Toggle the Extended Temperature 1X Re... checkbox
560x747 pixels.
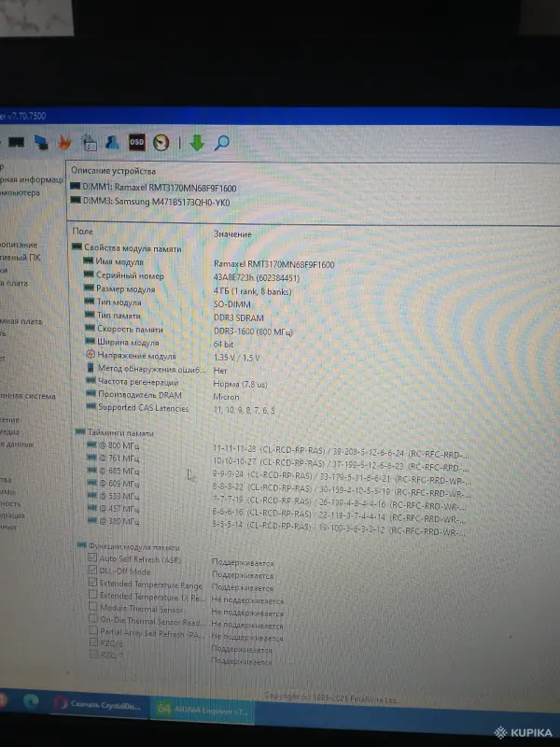coord(93,594)
